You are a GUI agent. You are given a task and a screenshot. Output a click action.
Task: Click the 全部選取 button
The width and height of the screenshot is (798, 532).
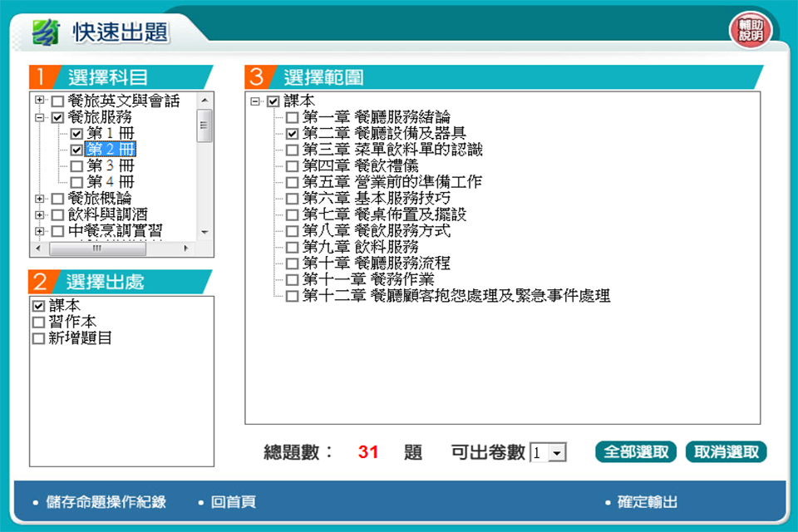pos(636,452)
